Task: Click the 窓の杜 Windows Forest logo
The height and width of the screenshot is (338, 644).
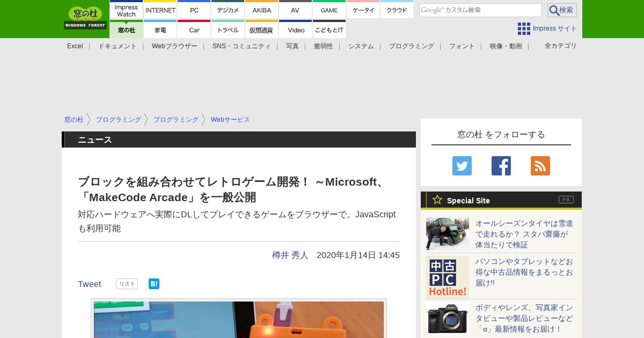Action: point(85,18)
